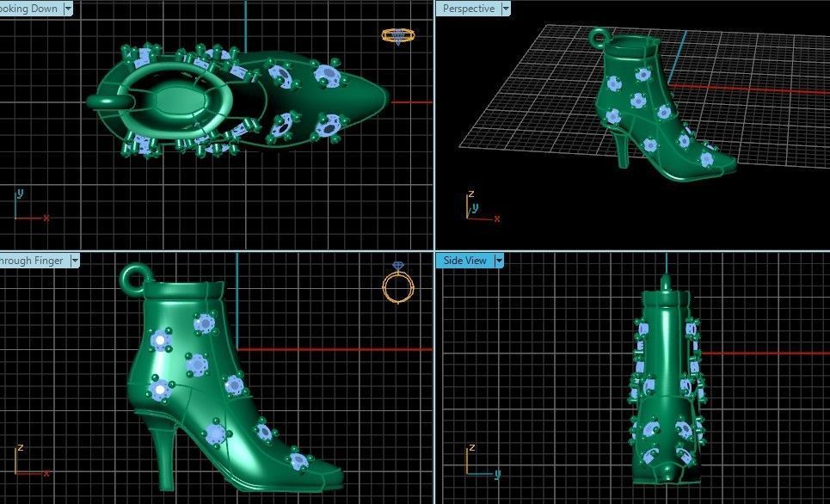Open the Side View viewport dropdown arrow
830x504 pixels.
click(x=498, y=261)
